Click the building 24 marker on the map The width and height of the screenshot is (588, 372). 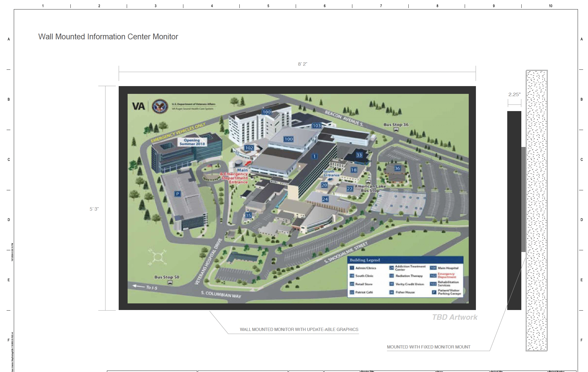point(325,199)
